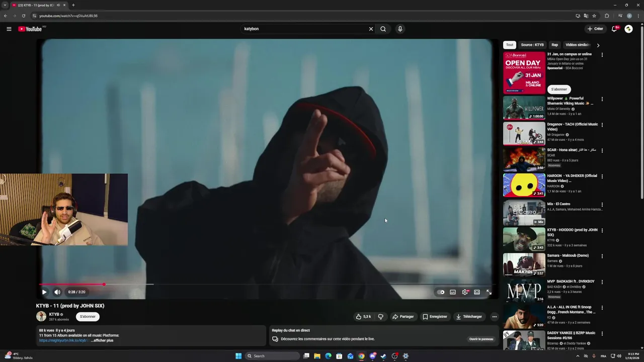Open Draganov - TACH video thumbnail
The width and height of the screenshot is (644, 362).
click(524, 133)
